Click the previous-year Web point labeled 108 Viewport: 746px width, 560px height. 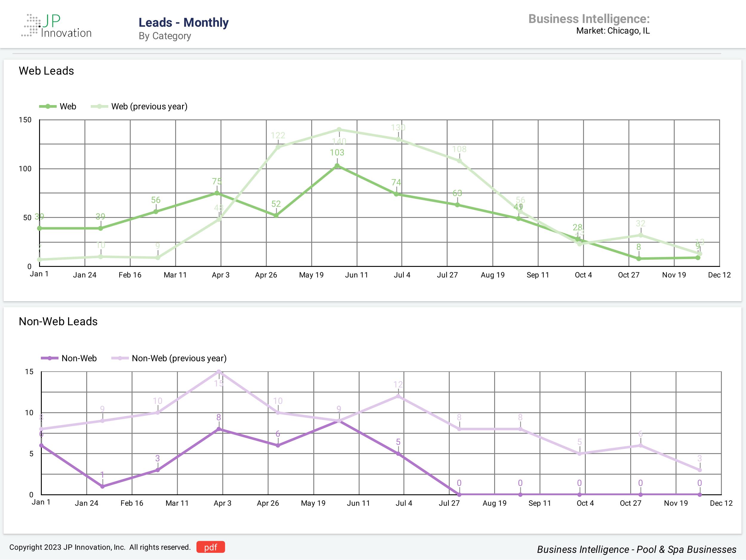coord(459,161)
